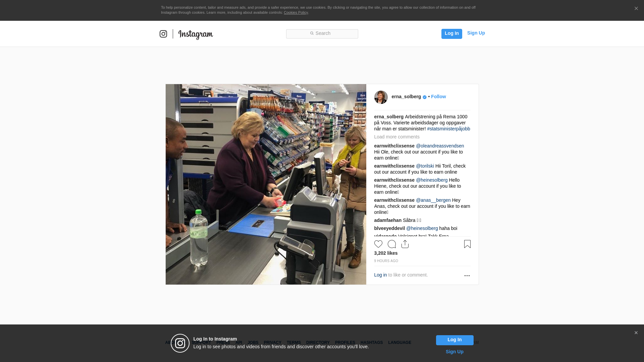Open the Sign Up link in header
Viewport: 644px width, 362px height.
(476, 33)
